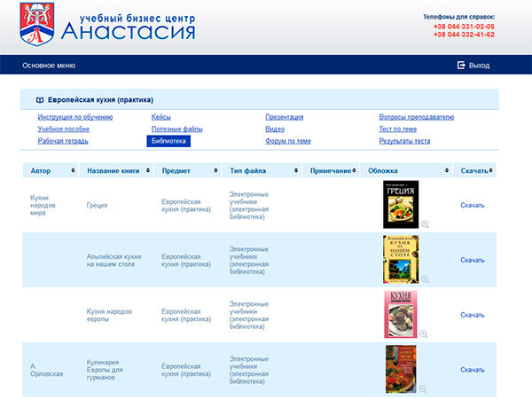
Task: Click the book icon near Европейская кухня
Action: click(x=40, y=100)
